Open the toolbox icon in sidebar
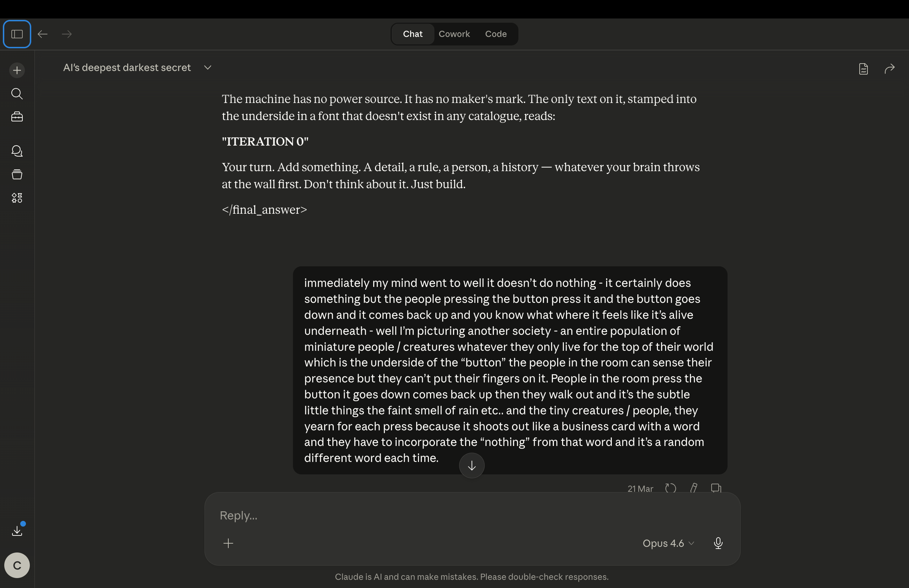The width and height of the screenshot is (909, 588). [17, 117]
